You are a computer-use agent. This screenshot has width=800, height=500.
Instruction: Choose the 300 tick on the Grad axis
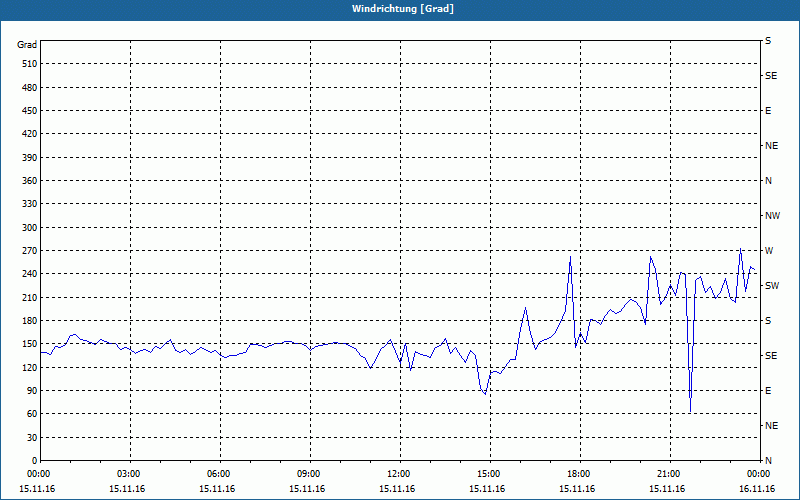click(x=30, y=227)
